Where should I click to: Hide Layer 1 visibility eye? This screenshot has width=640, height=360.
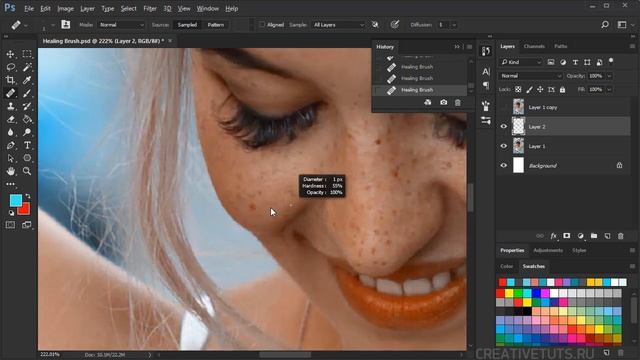[503, 146]
